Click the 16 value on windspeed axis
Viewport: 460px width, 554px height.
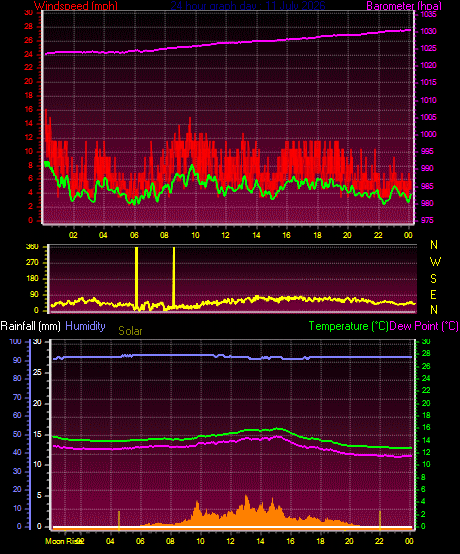29,110
